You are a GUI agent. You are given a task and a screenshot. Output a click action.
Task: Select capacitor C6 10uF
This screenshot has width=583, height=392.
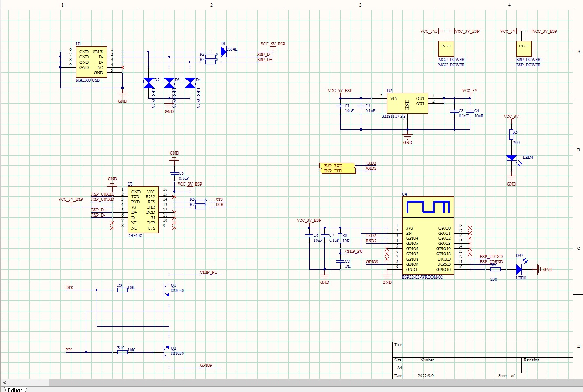tap(309, 236)
